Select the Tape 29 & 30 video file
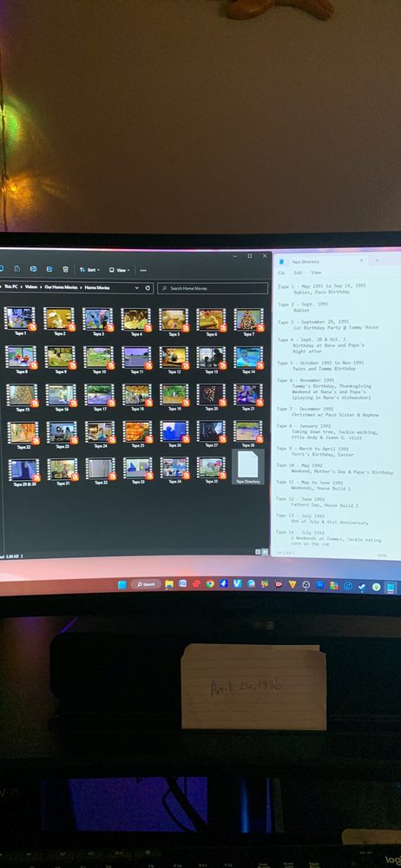Viewport: 401px width, 868px height. 25,470
